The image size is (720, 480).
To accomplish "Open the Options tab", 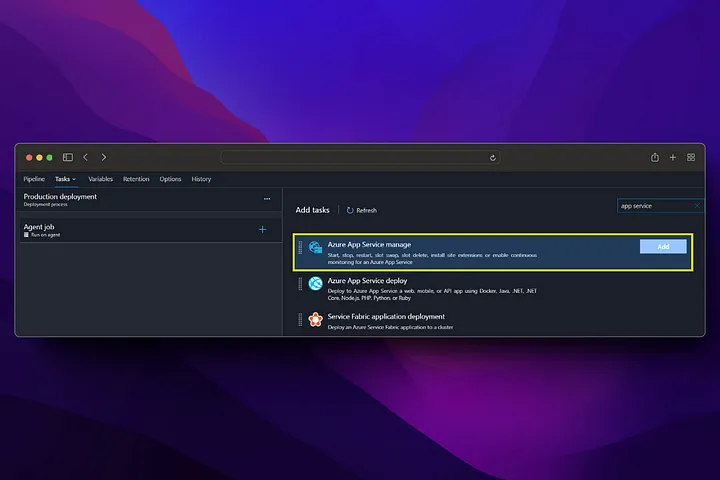I will [x=170, y=179].
